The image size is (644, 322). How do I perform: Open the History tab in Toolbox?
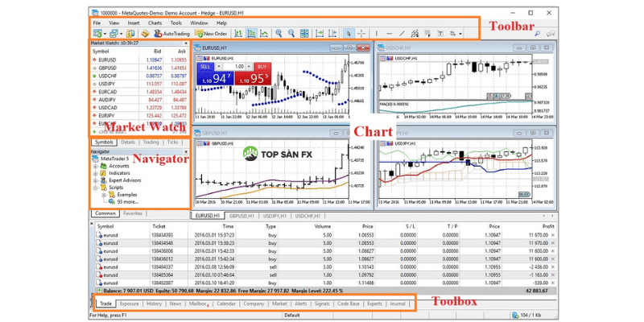154,304
